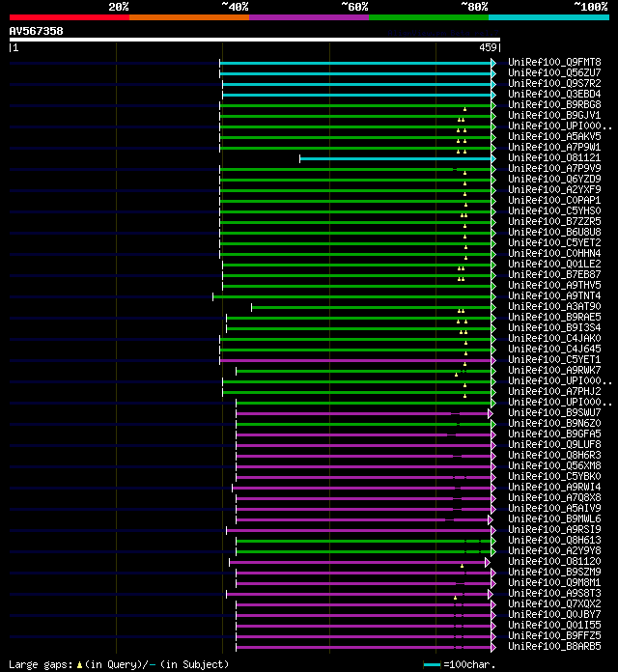Select the UniRef100_Q56XM8 label
The image size is (618, 672).
[554, 465]
